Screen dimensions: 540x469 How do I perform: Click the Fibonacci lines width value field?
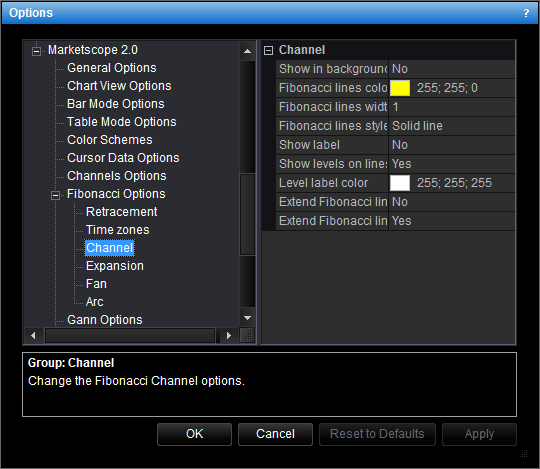point(452,107)
